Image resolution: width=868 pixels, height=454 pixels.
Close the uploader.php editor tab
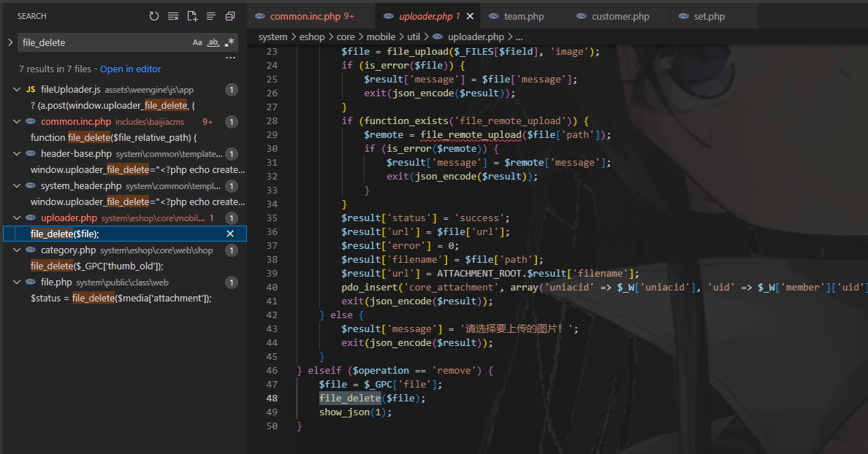tap(470, 16)
